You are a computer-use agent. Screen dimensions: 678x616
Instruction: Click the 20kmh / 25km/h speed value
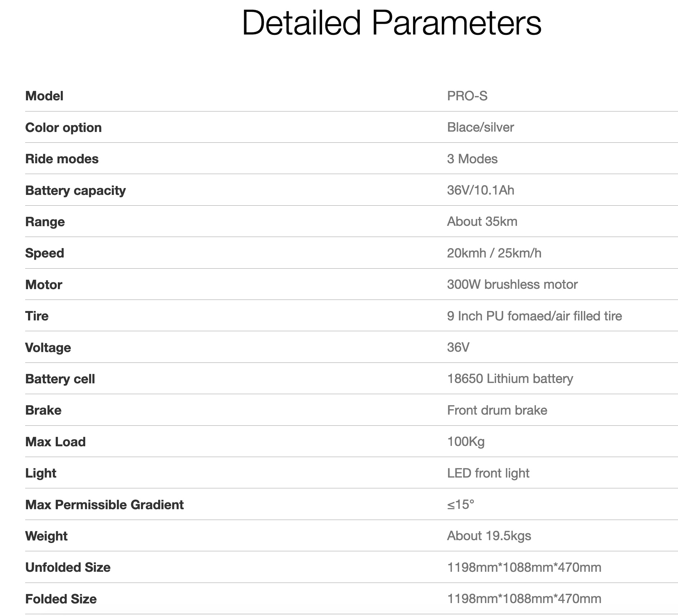tap(494, 253)
